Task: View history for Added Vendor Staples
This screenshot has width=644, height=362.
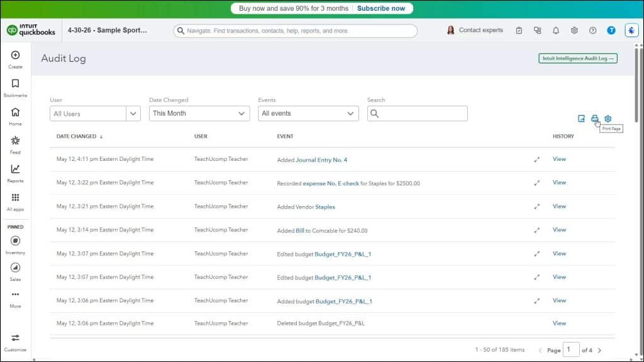Action: pyautogui.click(x=559, y=206)
